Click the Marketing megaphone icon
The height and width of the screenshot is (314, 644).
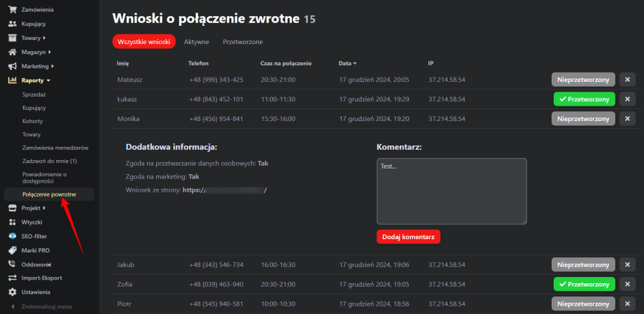12,66
